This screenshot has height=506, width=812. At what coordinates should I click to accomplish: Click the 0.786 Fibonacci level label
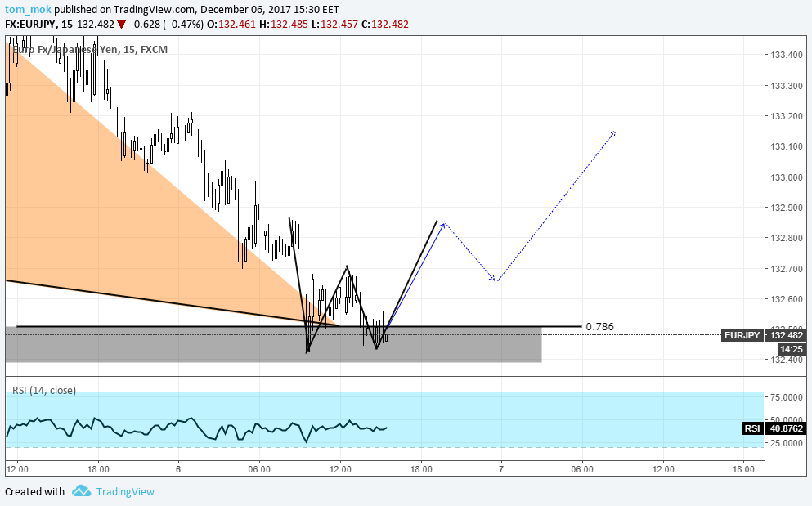tap(599, 327)
